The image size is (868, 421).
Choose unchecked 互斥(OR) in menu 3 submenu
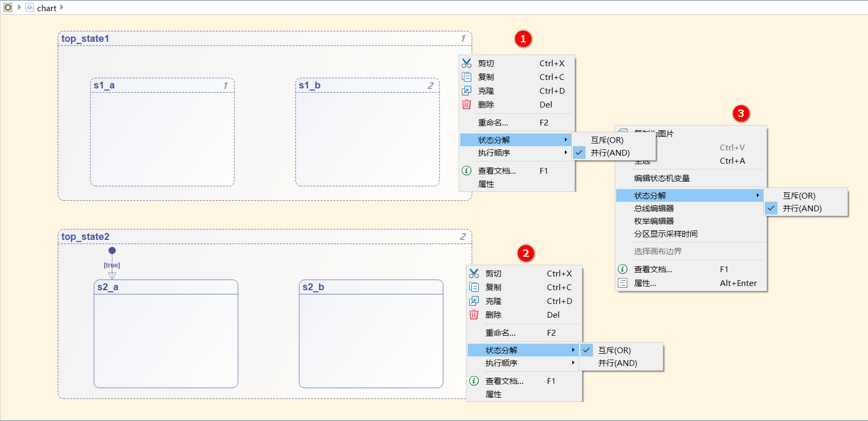point(799,195)
